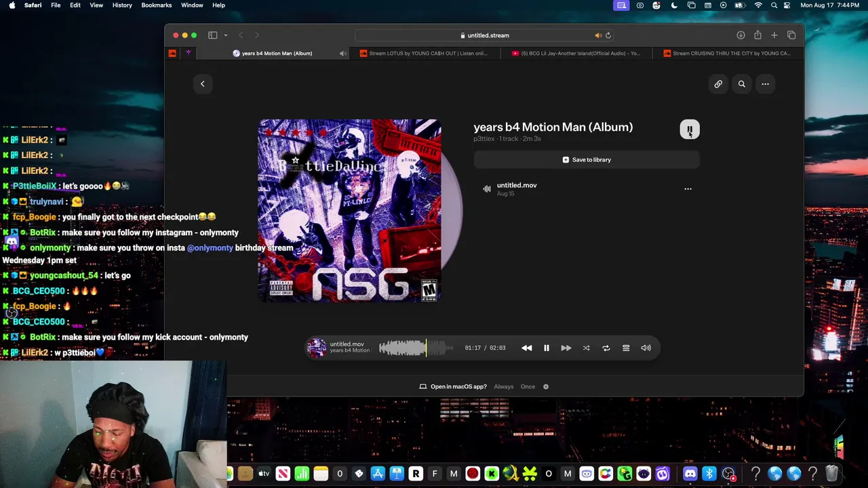Screen dimensions: 868x488
Task: Skip to the next track
Action: 566,348
